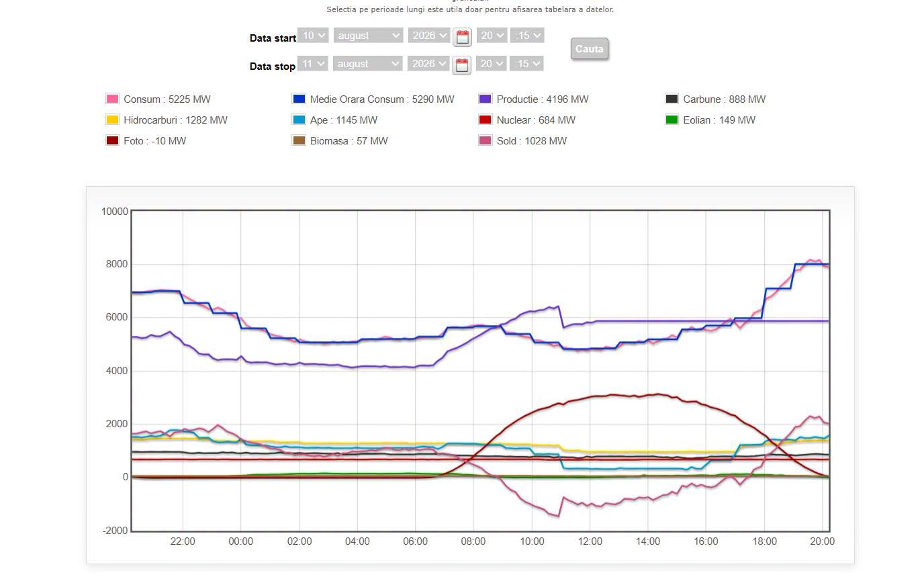924x573 pixels.
Task: Click the 22:00 x-axis time label
Action: tap(183, 541)
